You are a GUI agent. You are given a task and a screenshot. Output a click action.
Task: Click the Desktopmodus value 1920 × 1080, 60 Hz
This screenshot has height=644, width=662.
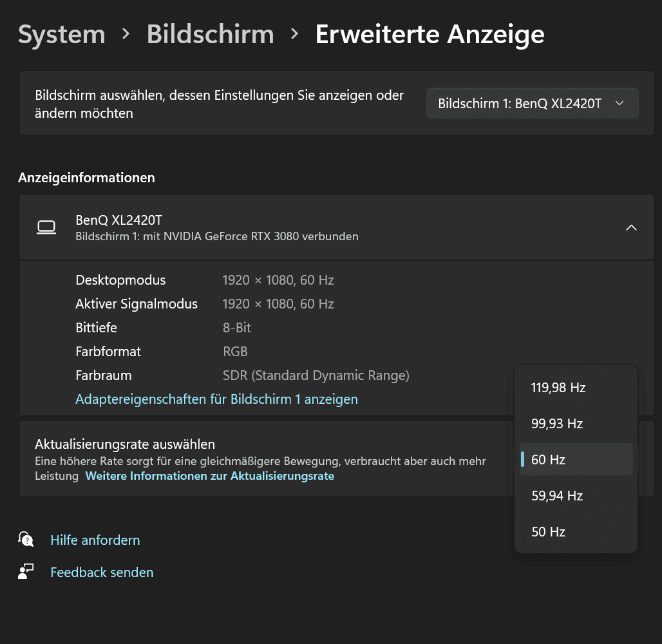click(278, 280)
